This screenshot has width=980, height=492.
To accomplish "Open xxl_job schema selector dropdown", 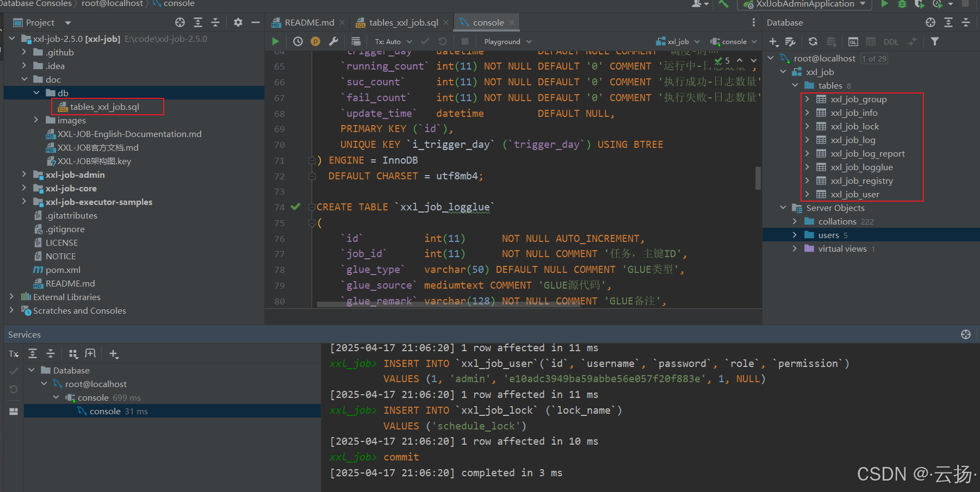I will tap(678, 41).
